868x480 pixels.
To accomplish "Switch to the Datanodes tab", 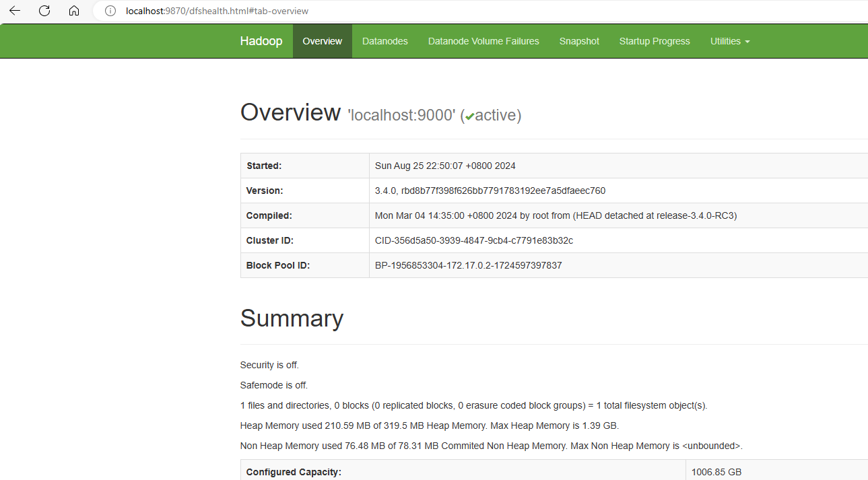I will (x=385, y=41).
